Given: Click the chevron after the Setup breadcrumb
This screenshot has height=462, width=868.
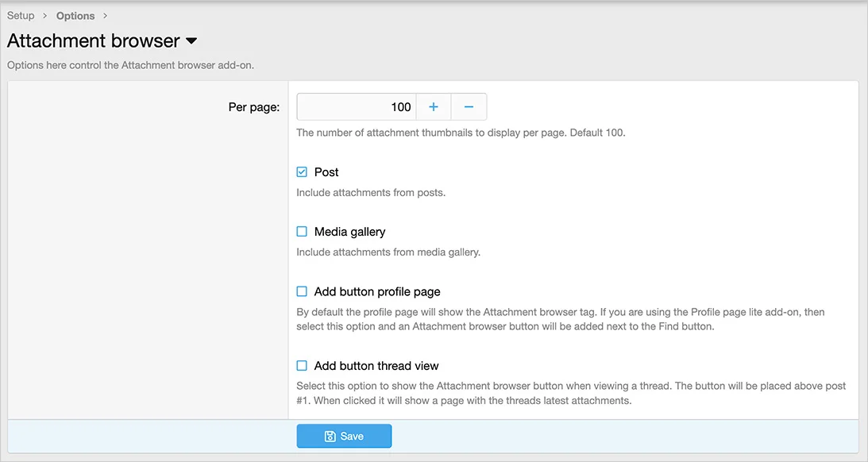Looking at the screenshot, I should pos(45,16).
